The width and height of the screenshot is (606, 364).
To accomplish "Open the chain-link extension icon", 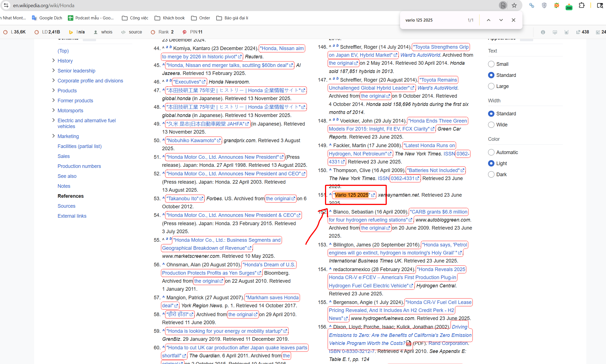I will pos(532,5).
